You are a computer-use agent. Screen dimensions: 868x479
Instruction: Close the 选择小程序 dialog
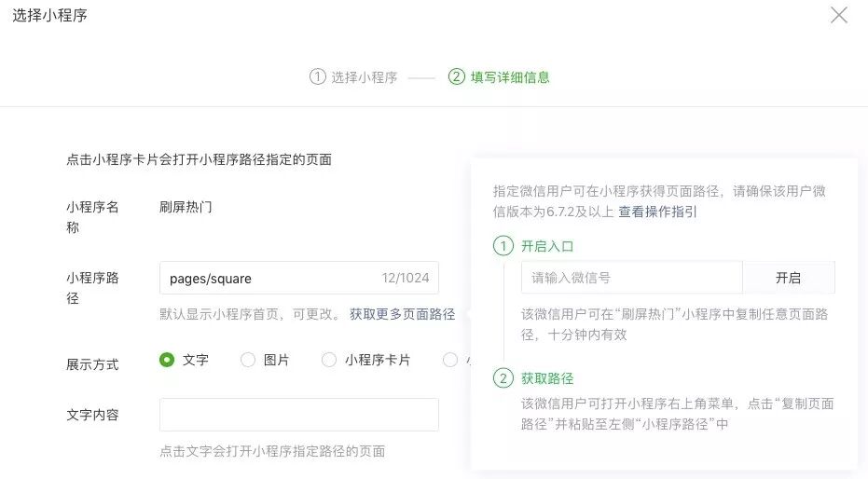click(839, 15)
